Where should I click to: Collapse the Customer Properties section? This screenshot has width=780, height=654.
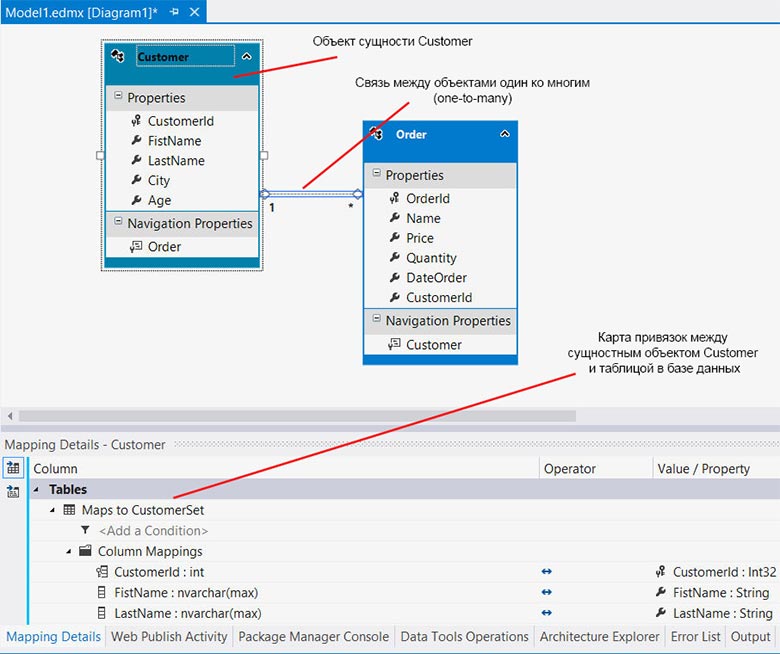[118, 95]
